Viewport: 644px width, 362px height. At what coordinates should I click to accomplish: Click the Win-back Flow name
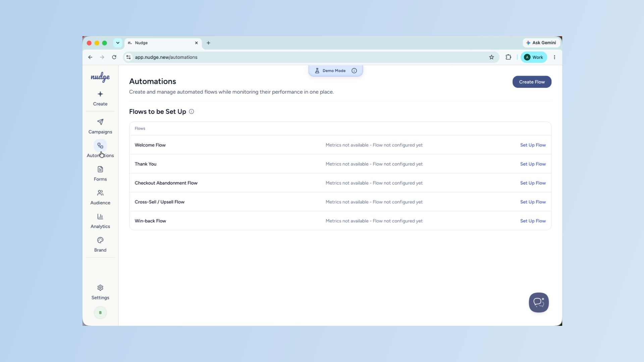150,221
